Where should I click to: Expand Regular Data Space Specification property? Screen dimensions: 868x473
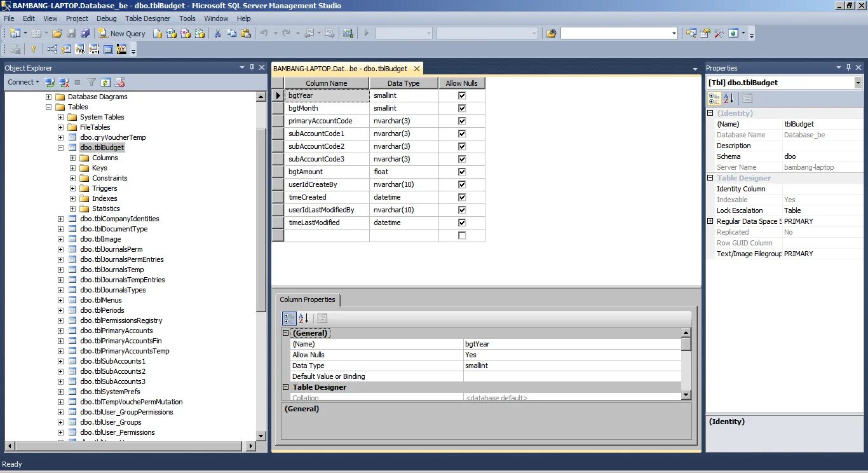(x=710, y=221)
